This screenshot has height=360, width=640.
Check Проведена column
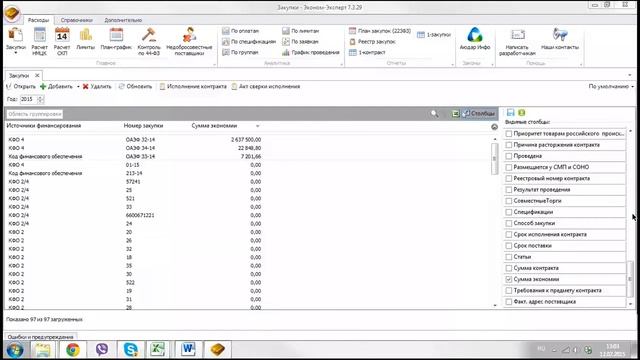(509, 156)
